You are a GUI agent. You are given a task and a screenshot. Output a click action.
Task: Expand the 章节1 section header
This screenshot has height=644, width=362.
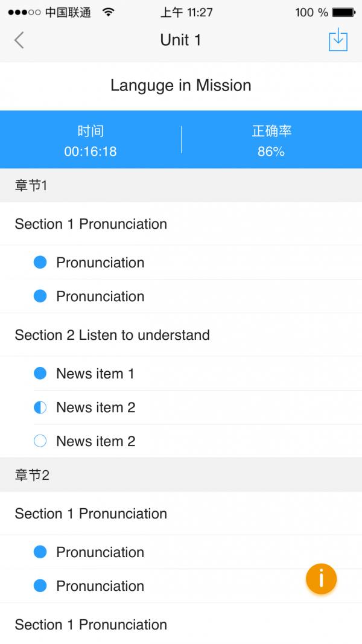point(181,185)
